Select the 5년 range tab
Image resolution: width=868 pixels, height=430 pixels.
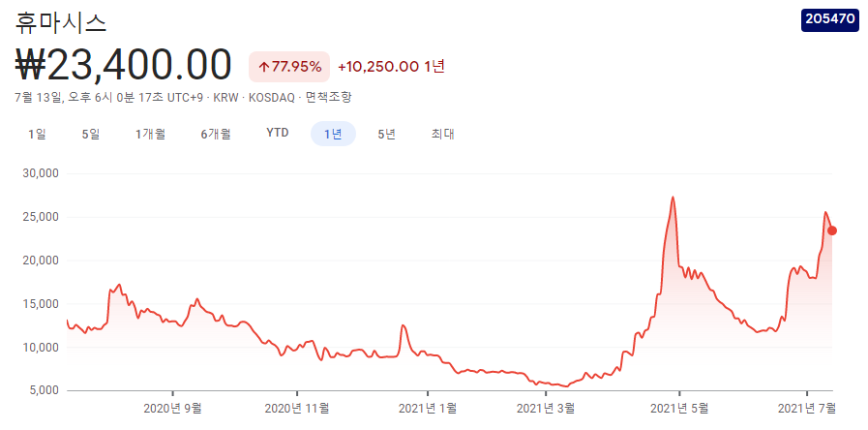click(387, 134)
